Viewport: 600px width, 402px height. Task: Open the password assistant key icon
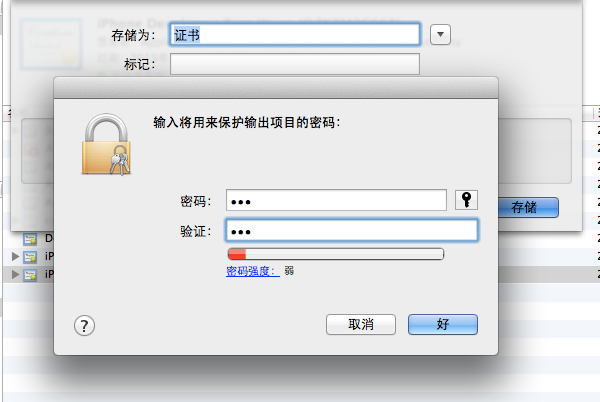pyautogui.click(x=466, y=200)
